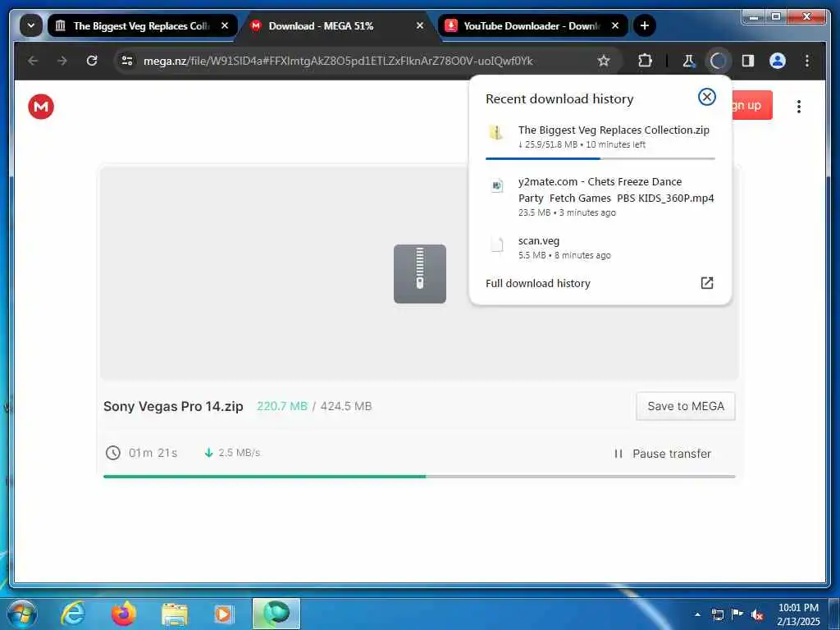Show hidden system tray icons
Viewport: 840px width, 630px height.
(x=697, y=614)
